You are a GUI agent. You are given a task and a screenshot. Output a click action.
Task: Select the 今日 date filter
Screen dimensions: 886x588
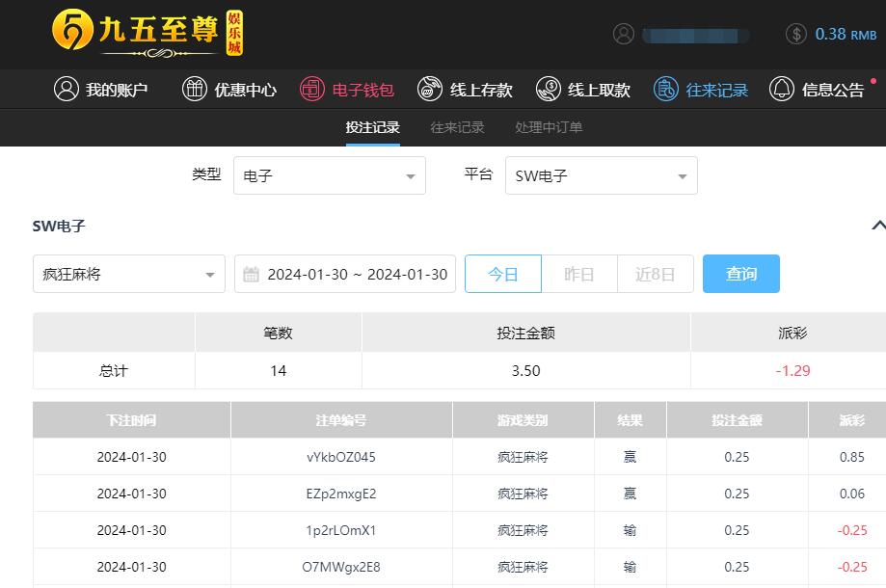(503, 274)
